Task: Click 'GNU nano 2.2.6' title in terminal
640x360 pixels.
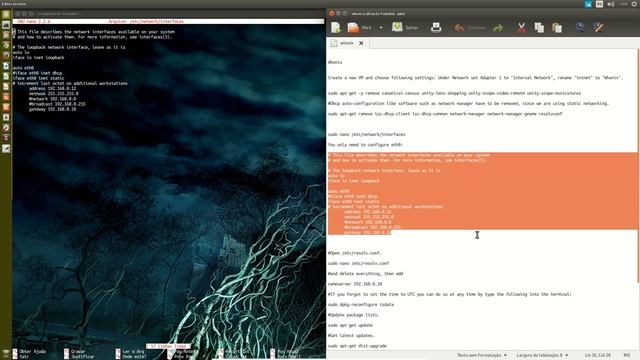Action: pyautogui.click(x=34, y=21)
